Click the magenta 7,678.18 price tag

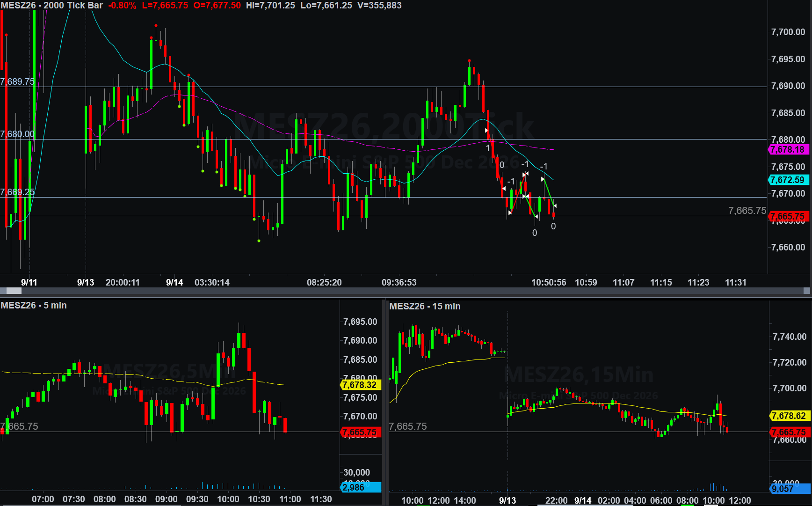(x=789, y=150)
